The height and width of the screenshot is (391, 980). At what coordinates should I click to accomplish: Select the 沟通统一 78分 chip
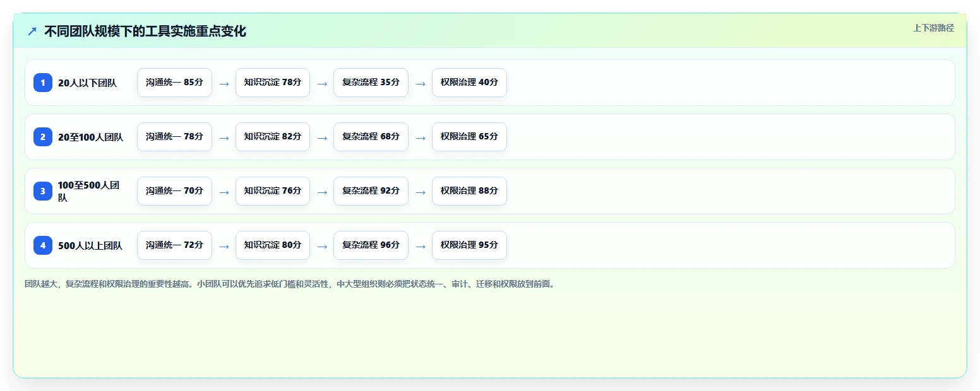[174, 137]
